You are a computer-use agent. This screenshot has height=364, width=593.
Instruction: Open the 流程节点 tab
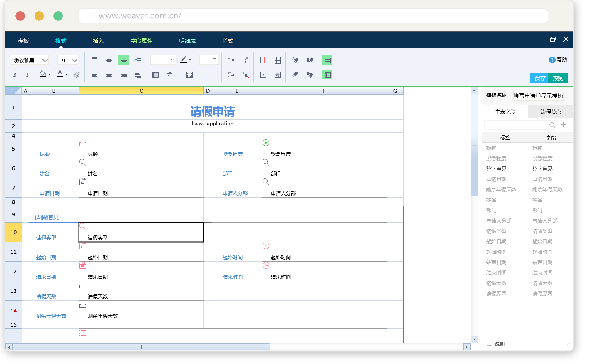point(551,112)
